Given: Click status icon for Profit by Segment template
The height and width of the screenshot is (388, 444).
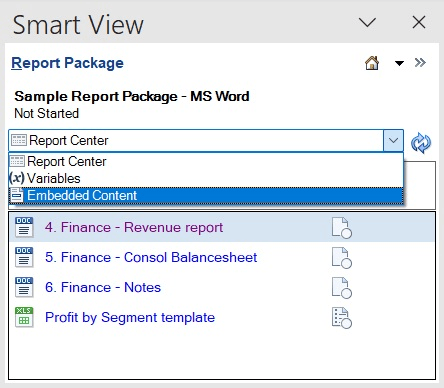Looking at the screenshot, I should [342, 318].
